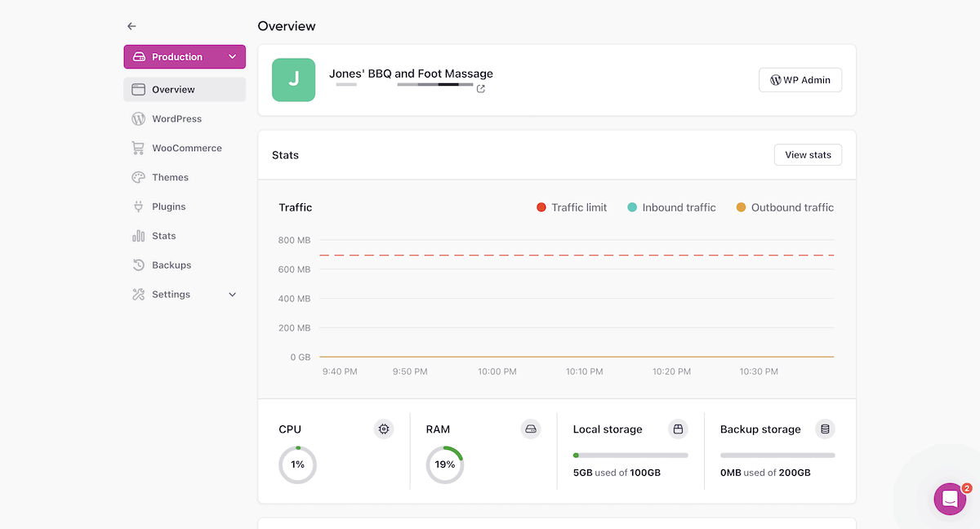Click the 800 MB axis label
The height and width of the screenshot is (529, 980).
coord(294,240)
